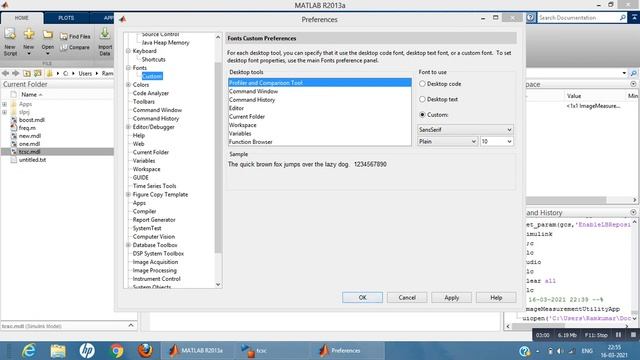Expand the Database Toolbox node
The image size is (640, 360).
128,245
